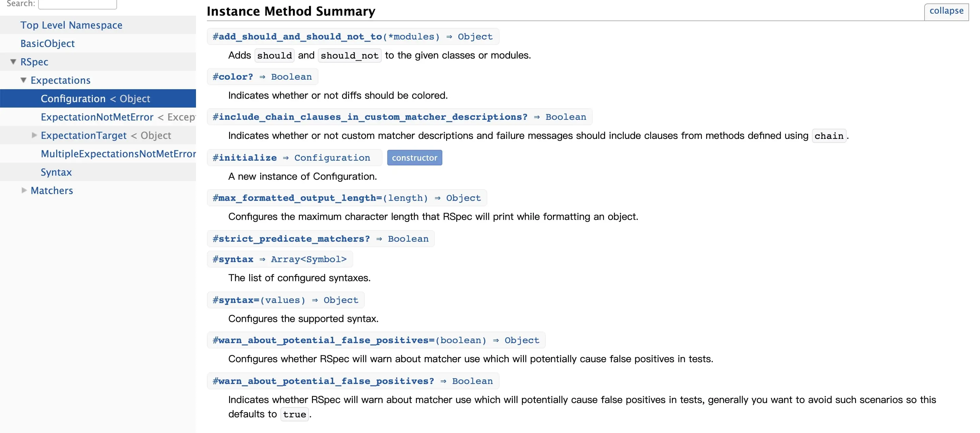The image size is (980, 433).
Task: Open the Top Level Namespace entry
Action: click(71, 25)
